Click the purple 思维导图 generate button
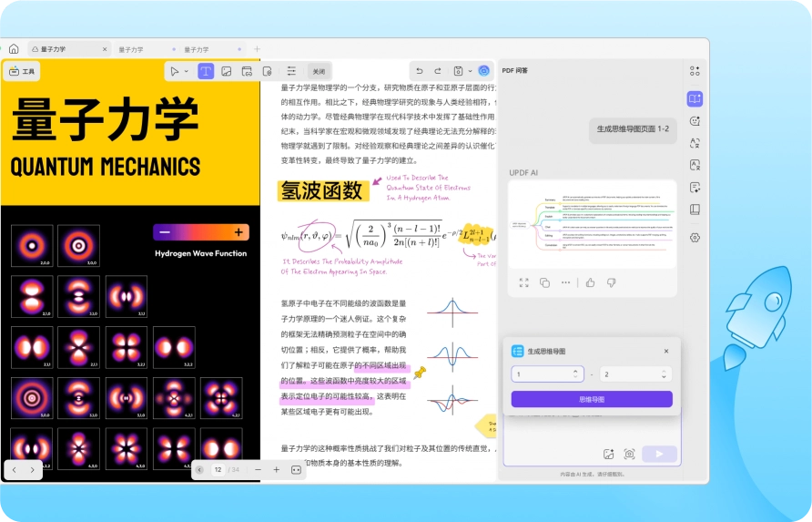812x522 pixels. (592, 399)
